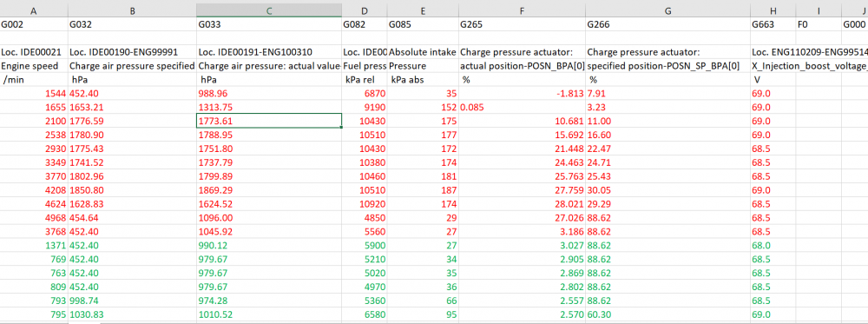Click cell containing G265
This screenshot has width=868, height=324.
pyautogui.click(x=522, y=24)
